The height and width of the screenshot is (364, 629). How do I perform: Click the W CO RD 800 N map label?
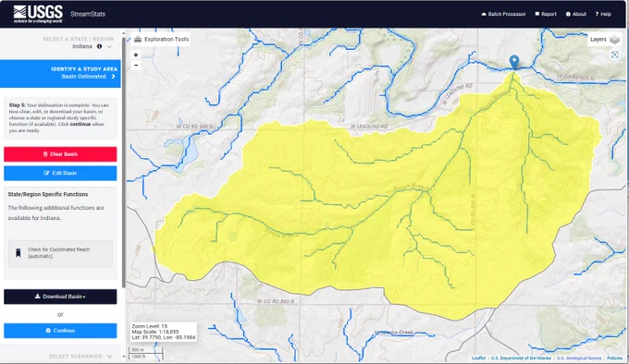(x=276, y=301)
